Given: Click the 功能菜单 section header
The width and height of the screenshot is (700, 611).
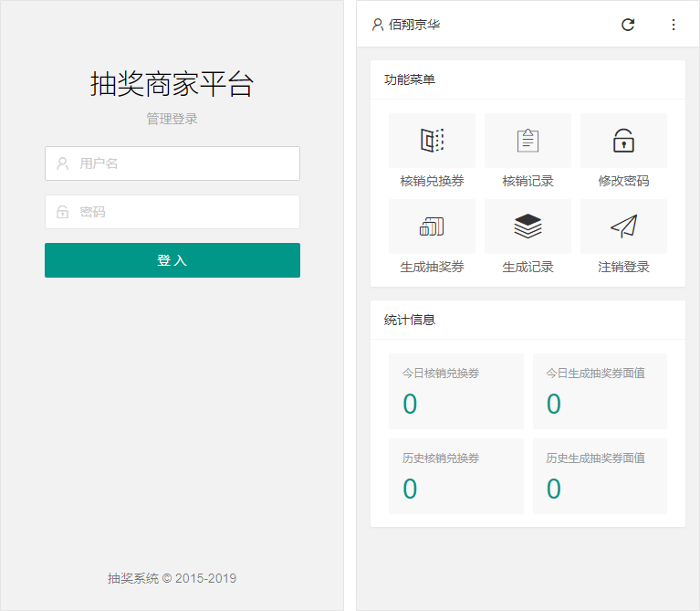Looking at the screenshot, I should pos(410,79).
